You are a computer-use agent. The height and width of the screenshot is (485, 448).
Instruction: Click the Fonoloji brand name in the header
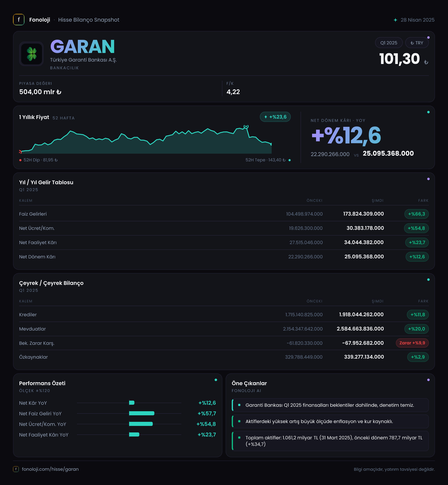click(x=40, y=20)
